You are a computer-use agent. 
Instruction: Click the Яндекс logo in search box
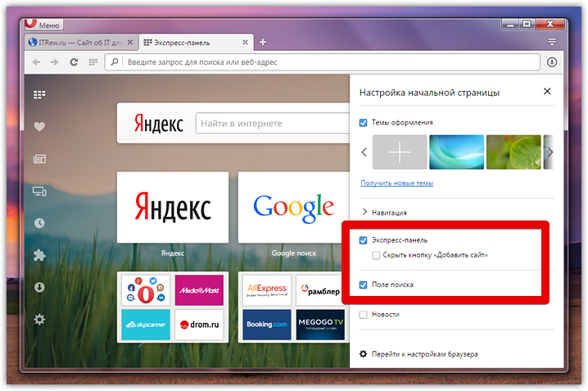(x=159, y=124)
